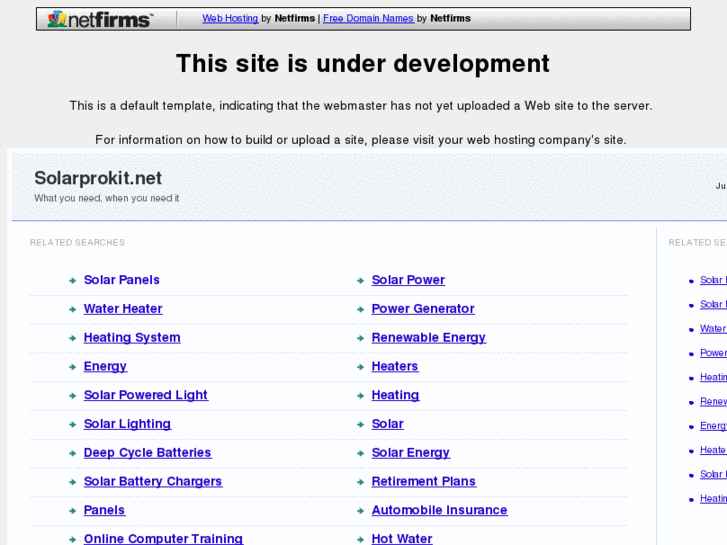Open the Deep Cycle Batteries link
The height and width of the screenshot is (545, 727).
(x=147, y=453)
